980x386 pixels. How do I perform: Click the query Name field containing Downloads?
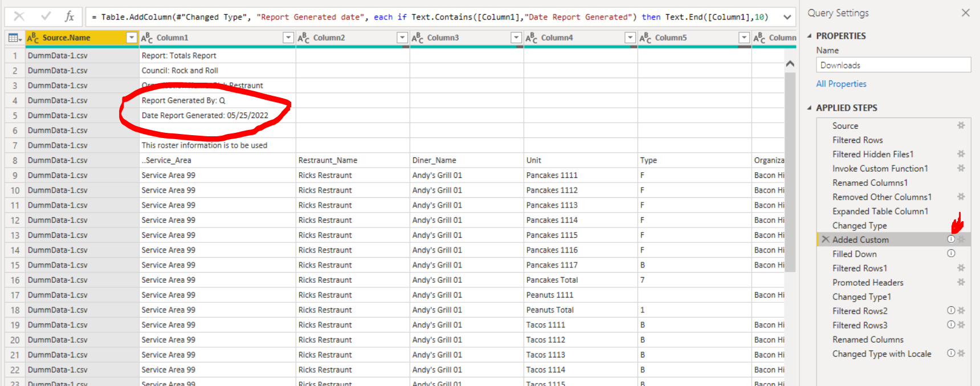coord(893,65)
